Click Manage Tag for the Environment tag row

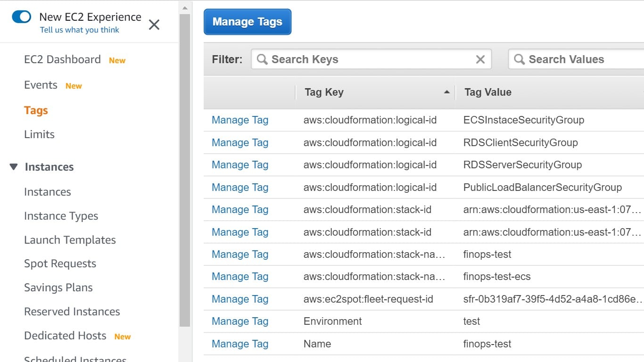[x=239, y=321]
